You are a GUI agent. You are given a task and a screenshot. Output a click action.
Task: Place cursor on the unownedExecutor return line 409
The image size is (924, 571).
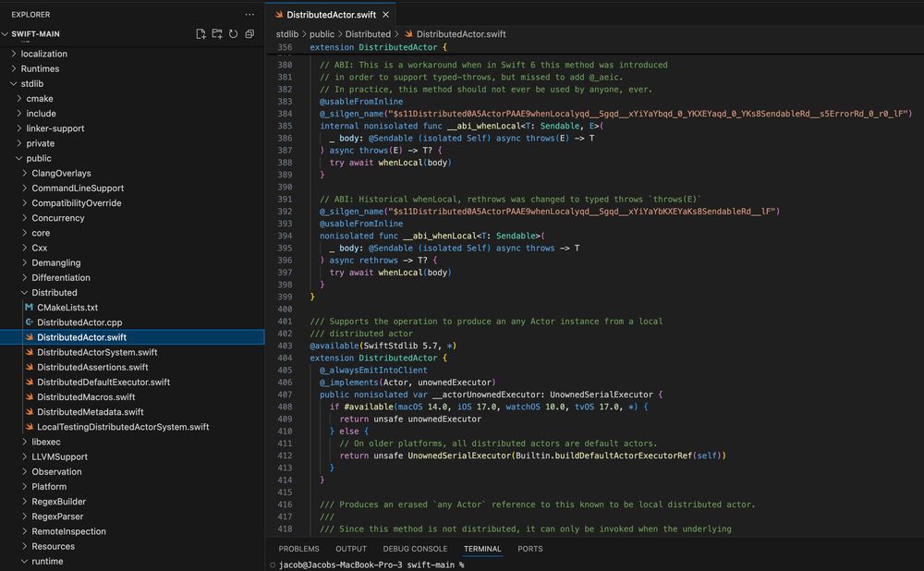click(x=410, y=419)
